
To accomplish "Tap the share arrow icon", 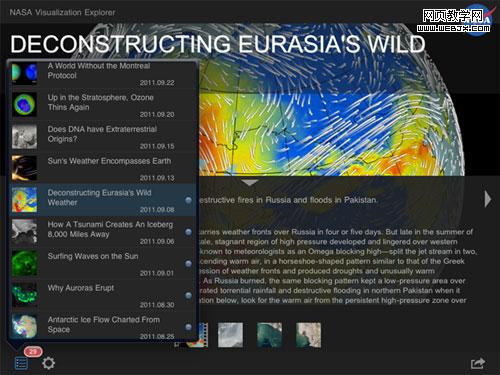I will (478, 363).
